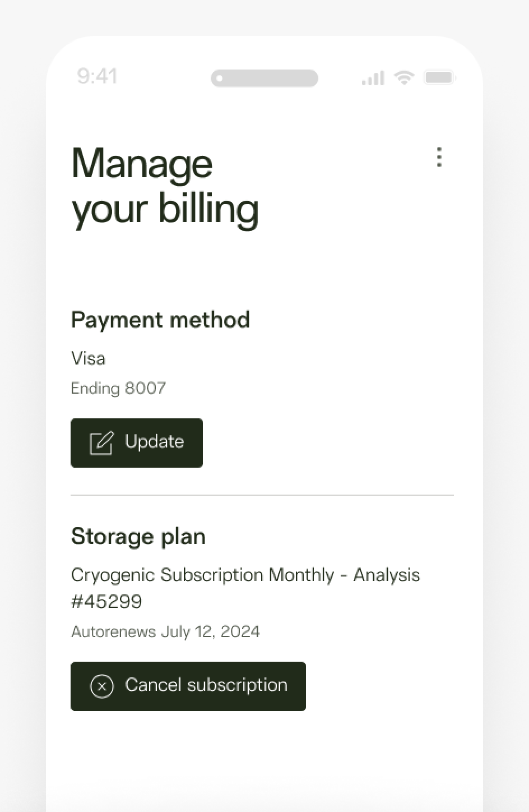Click the Wi-Fi icon in the status bar
Screen dimensions: 529x812
tap(405, 77)
